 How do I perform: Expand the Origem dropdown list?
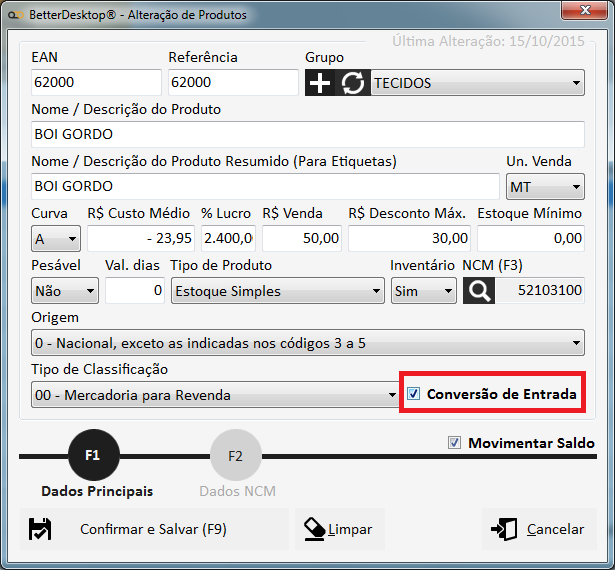[307, 343]
